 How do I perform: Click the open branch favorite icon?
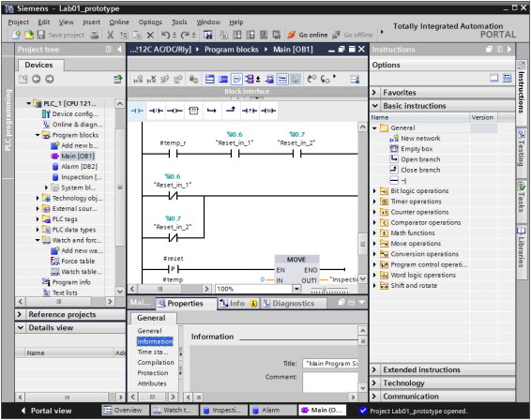coord(212,111)
